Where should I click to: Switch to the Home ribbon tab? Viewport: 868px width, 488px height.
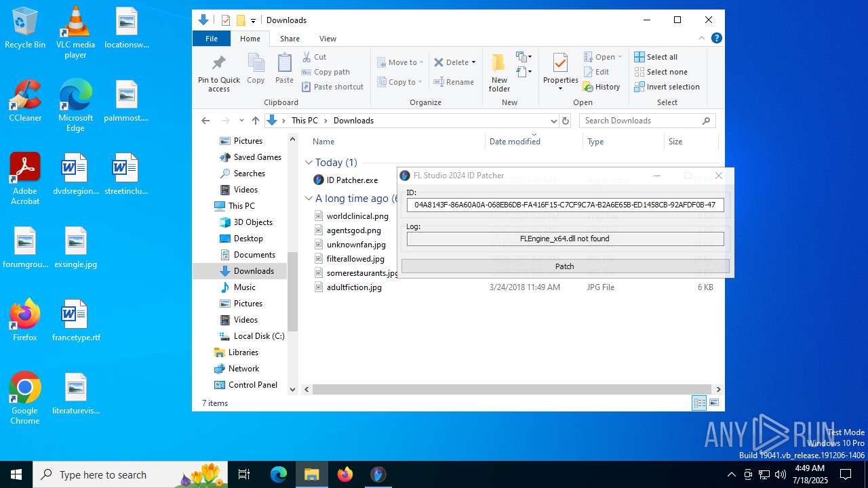[x=250, y=39]
